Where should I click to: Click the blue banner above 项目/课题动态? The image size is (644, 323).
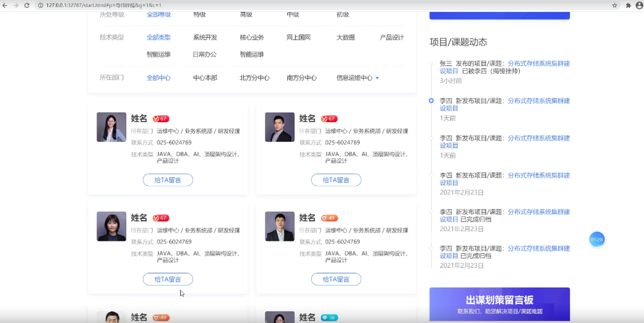click(500, 15)
